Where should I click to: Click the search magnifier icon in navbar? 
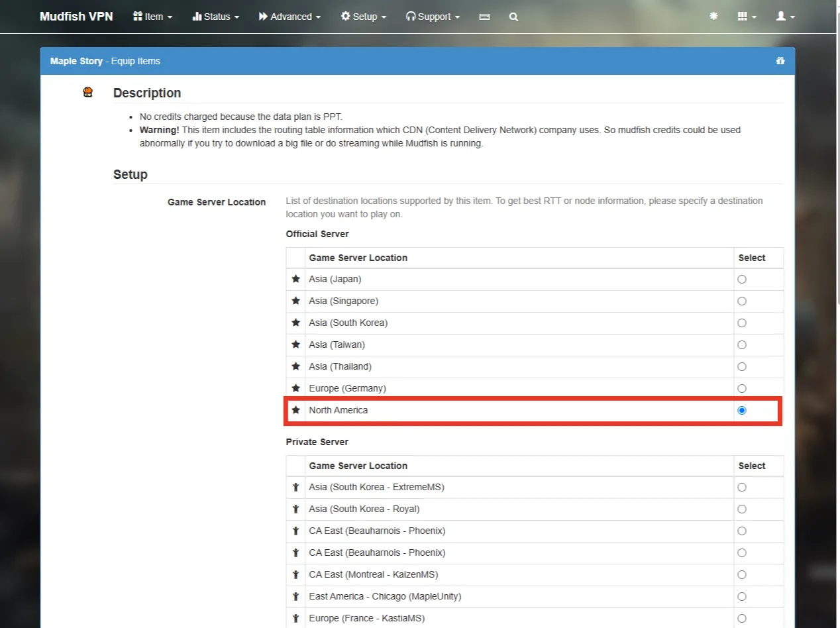[x=513, y=17]
